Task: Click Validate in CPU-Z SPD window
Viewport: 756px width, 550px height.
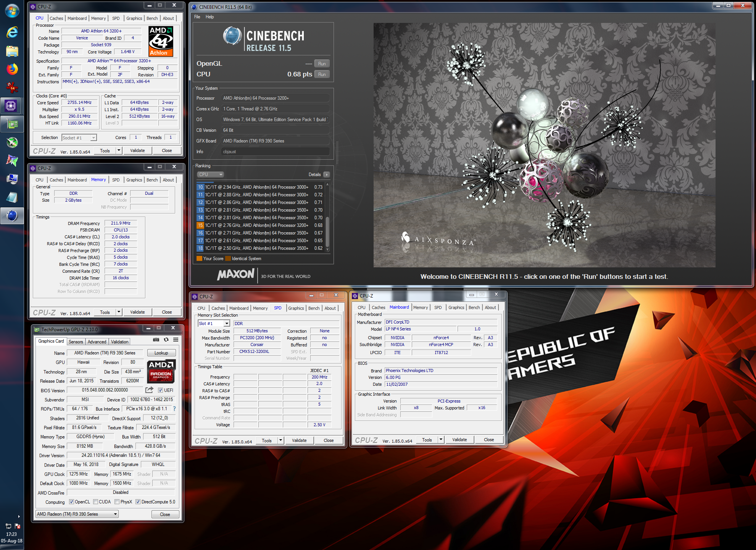Action: 299,440
